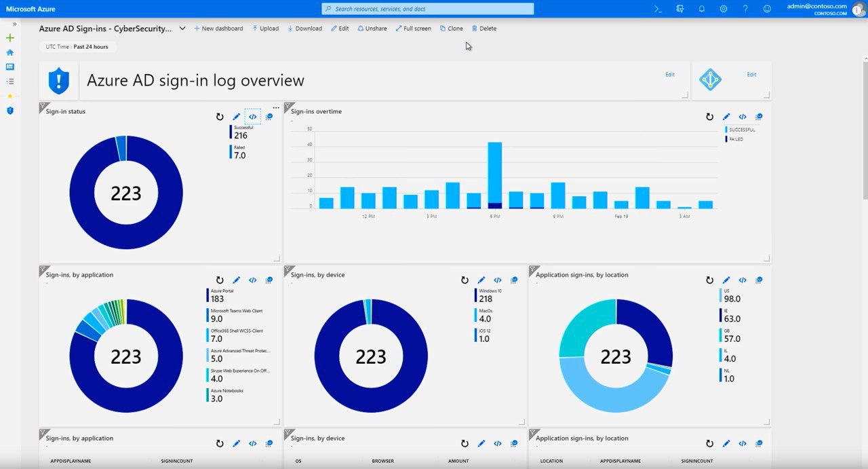
Task: Select the GB location legend entry
Action: 730,335
